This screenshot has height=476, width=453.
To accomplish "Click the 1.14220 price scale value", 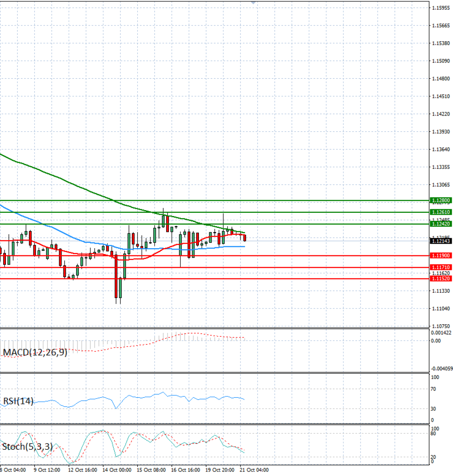I will point(441,114).
